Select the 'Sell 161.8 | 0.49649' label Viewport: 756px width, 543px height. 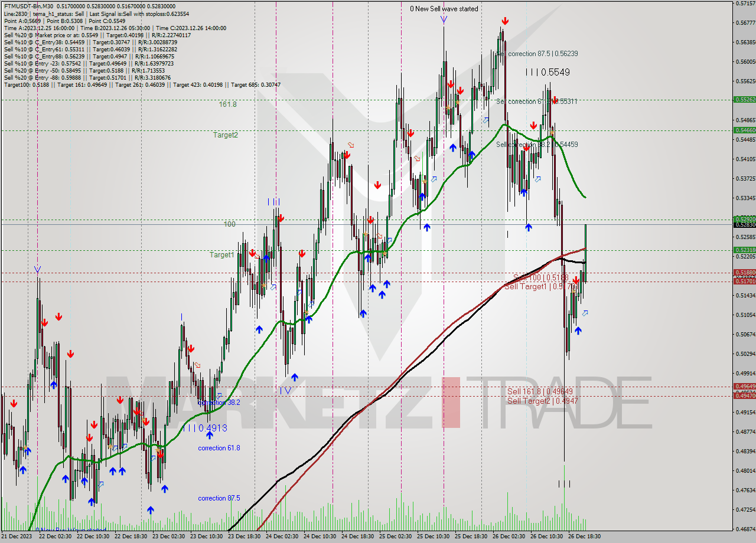[x=540, y=391]
